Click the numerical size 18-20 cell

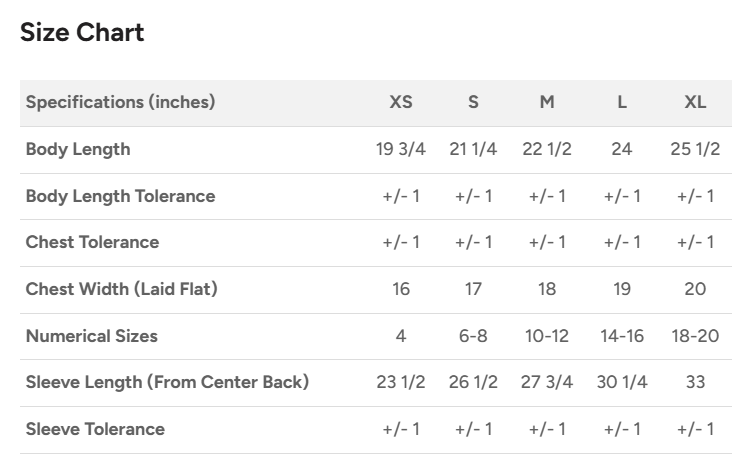[x=695, y=336]
